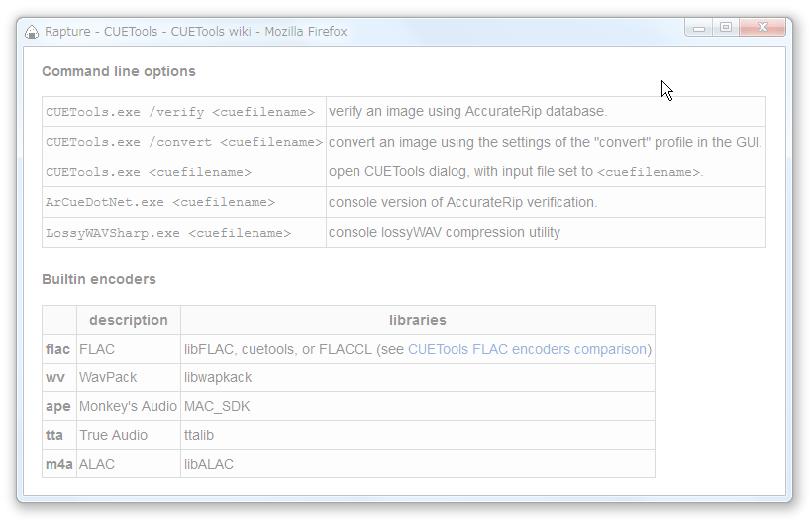The image size is (812, 524).
Task: Click the description column header
Action: (x=129, y=320)
